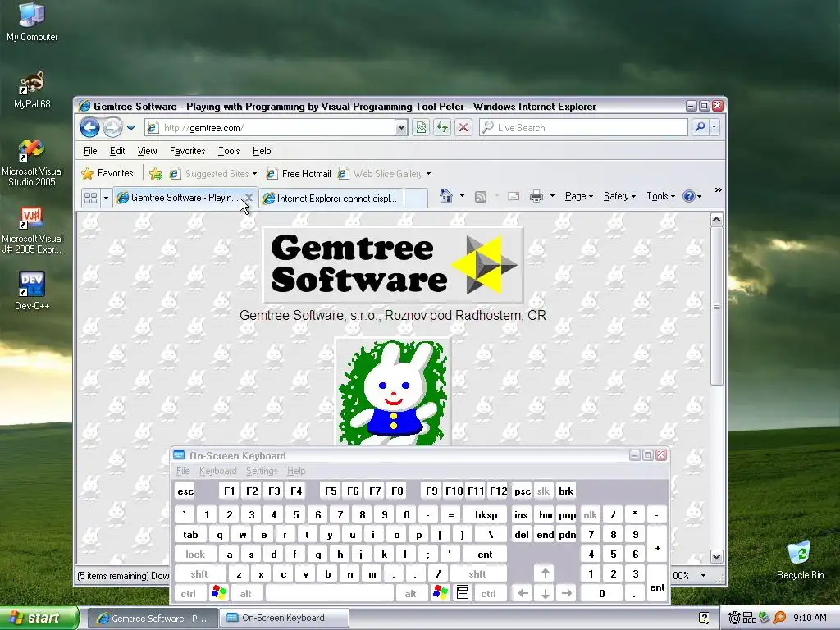
Task: Open the IE File menu
Action: tap(90, 151)
